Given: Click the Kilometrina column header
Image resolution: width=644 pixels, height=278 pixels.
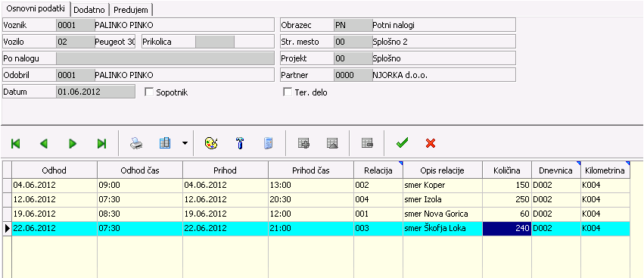Looking at the screenshot, I should pos(605,170).
